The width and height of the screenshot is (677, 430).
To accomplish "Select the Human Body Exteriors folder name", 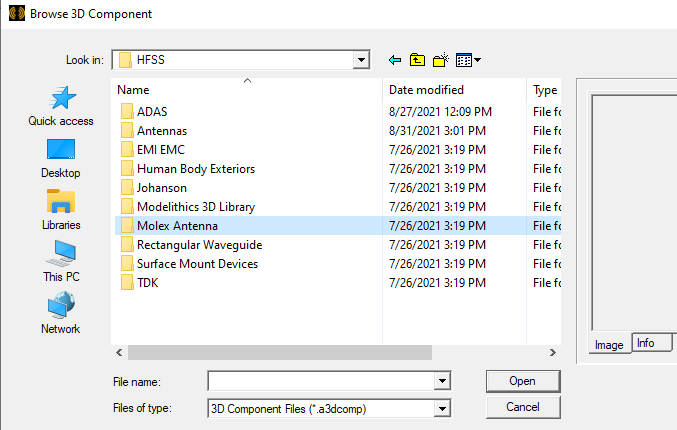I will tap(196, 168).
